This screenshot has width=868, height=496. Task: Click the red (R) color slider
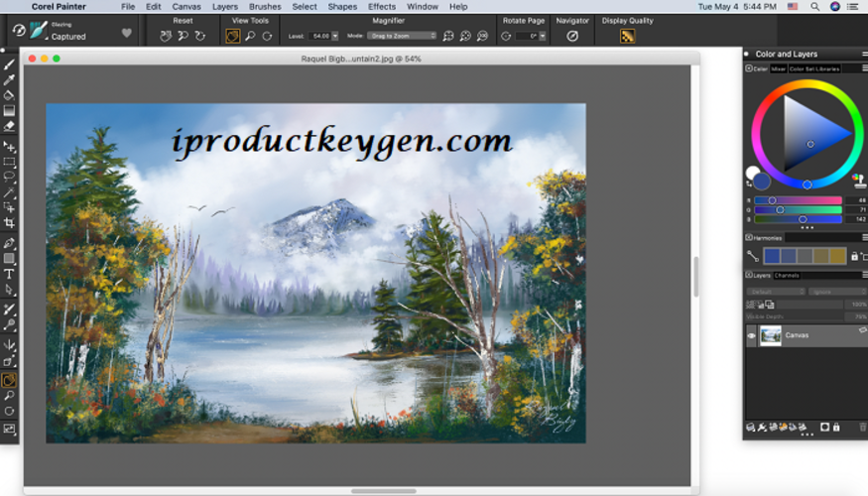pos(798,200)
